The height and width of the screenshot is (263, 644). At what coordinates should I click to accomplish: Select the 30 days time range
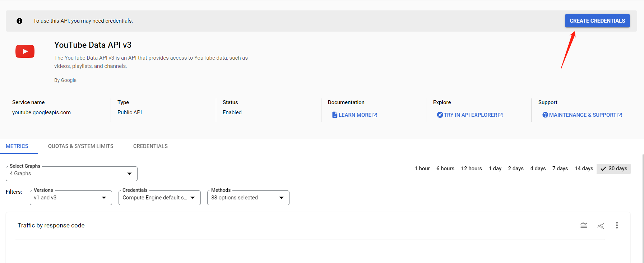click(x=613, y=169)
